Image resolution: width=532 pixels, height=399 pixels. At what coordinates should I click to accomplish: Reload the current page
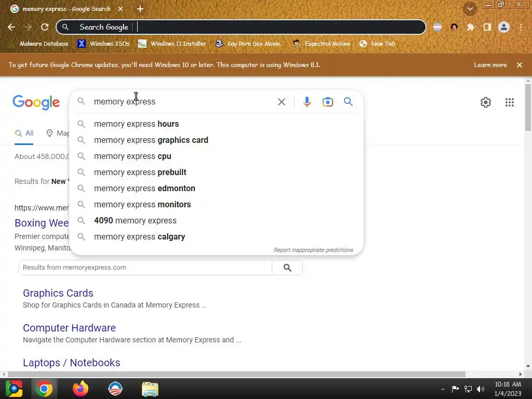coord(45,27)
